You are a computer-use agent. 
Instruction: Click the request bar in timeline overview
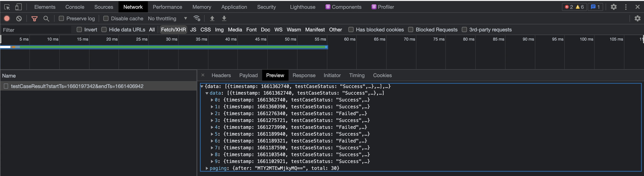(164, 47)
